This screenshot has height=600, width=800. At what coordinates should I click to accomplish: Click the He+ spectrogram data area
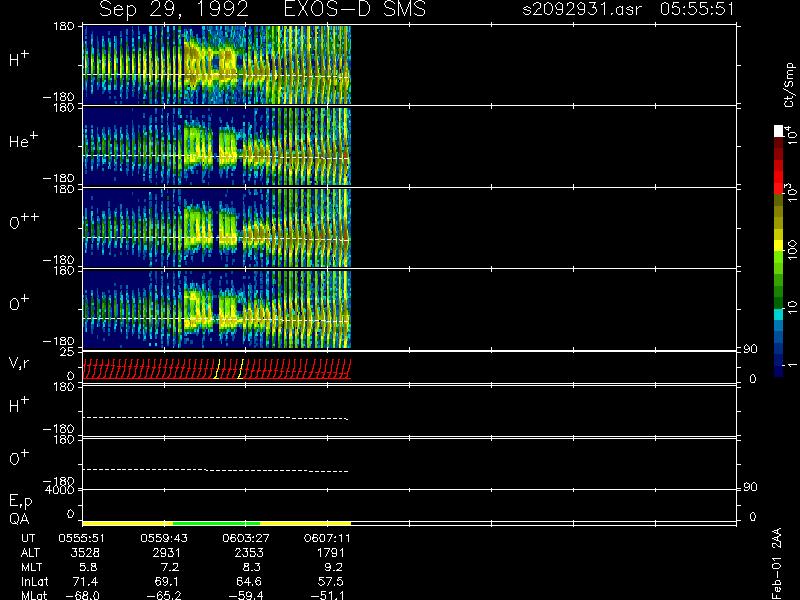click(x=217, y=146)
